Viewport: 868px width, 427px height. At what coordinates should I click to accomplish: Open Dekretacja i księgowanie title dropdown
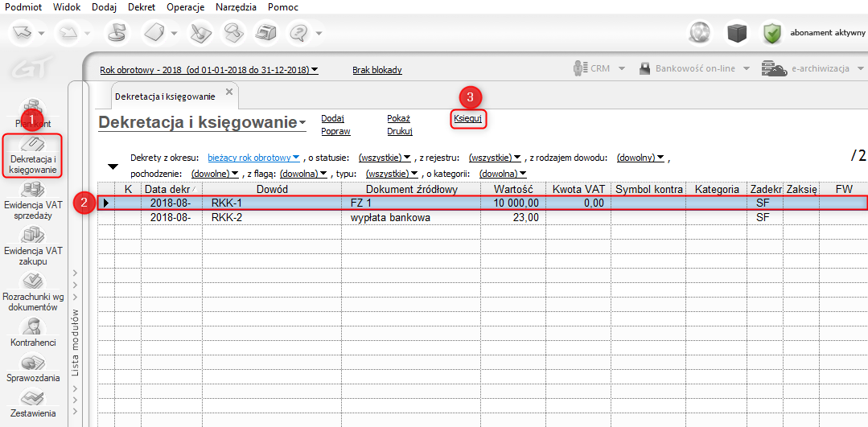point(302,122)
